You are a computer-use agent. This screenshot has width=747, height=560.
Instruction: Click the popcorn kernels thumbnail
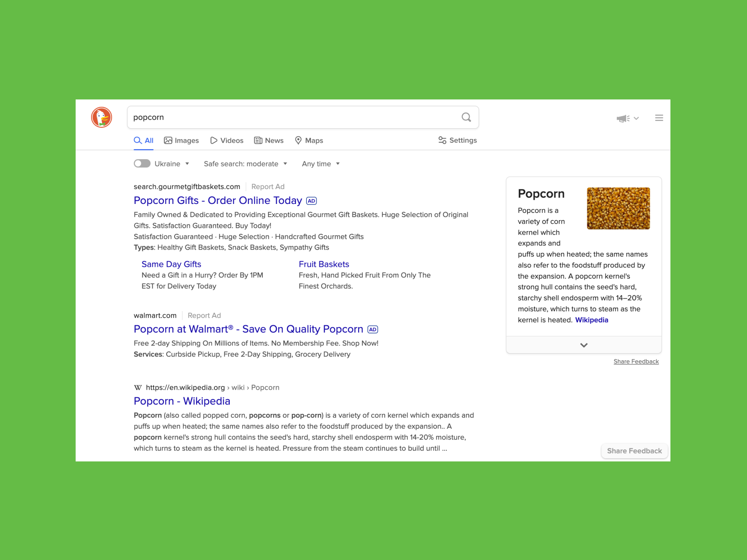(618, 208)
